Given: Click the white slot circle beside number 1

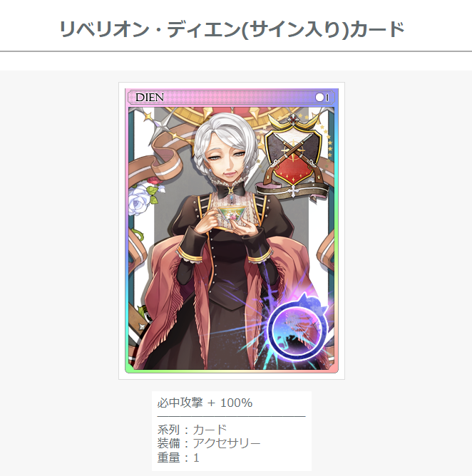Looking at the screenshot, I should tap(319, 98).
